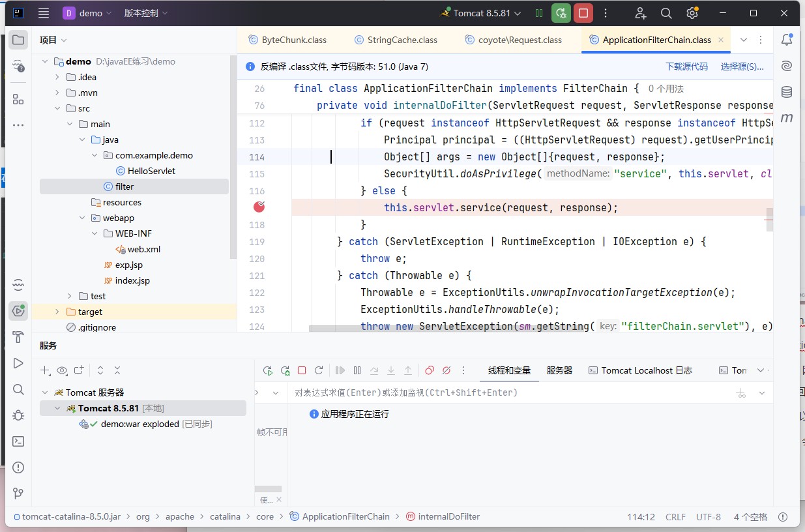The height and width of the screenshot is (532, 805).
Task: Click the 选择源(S)... link
Action: tap(742, 66)
